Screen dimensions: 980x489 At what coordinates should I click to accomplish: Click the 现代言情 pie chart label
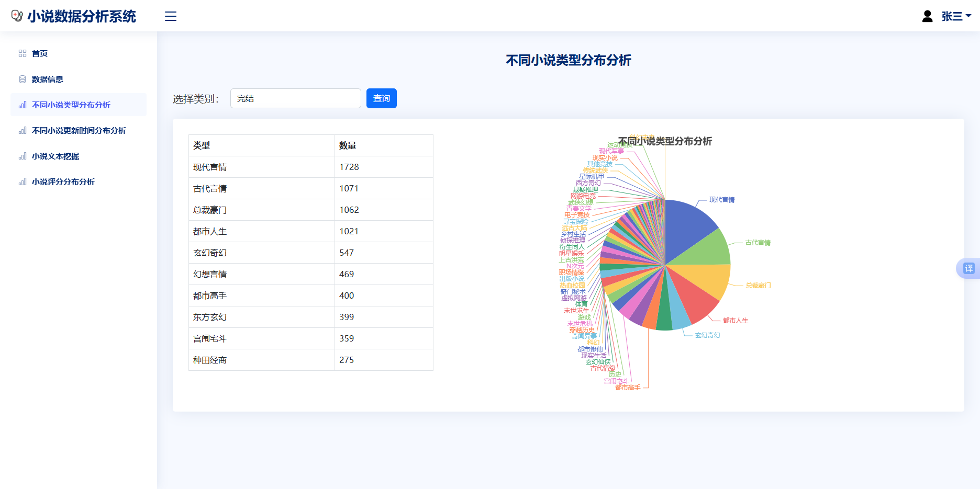point(722,200)
